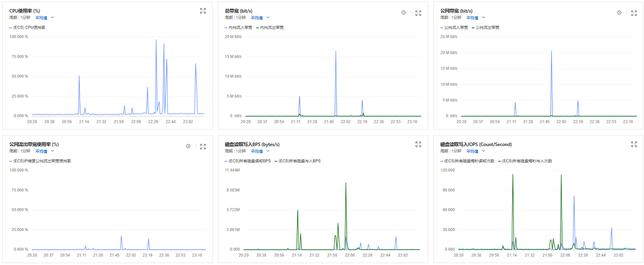Toggle (ECS)所有磁盘每秒写入次数 legend series
Screen dimensions: 644x265
click(x=525, y=161)
